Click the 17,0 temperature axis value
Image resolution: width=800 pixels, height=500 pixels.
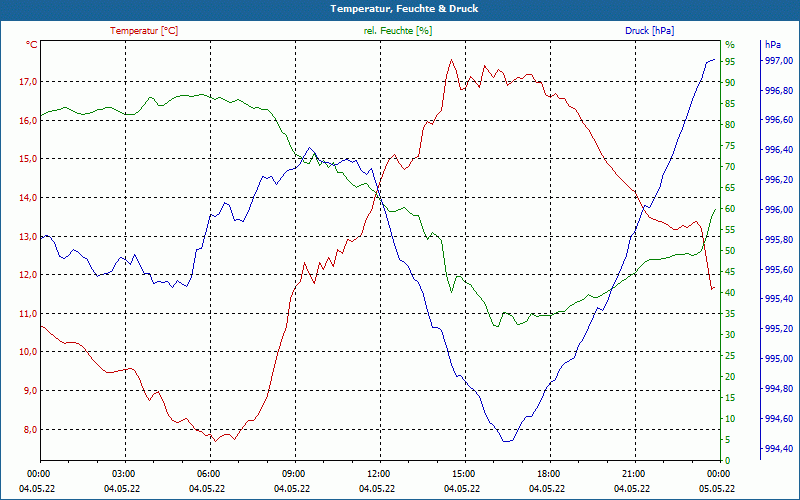[28, 82]
